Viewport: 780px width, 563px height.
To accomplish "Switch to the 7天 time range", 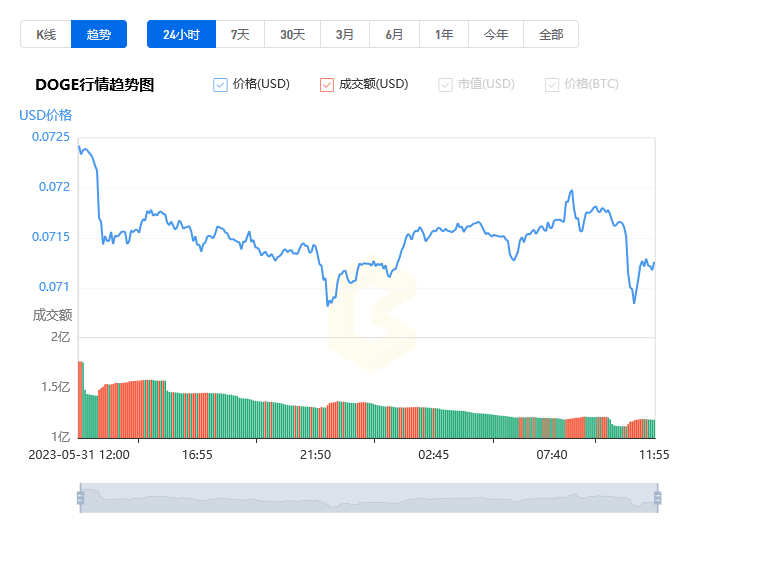I will (x=240, y=34).
